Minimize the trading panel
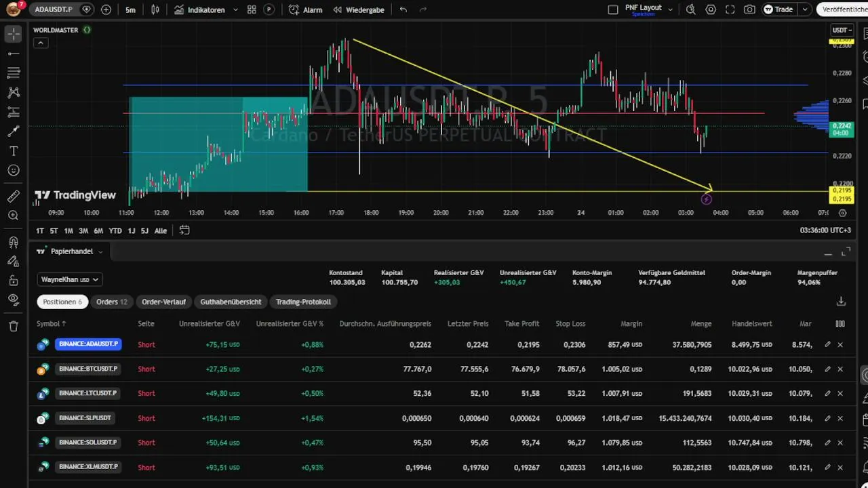 (x=828, y=253)
